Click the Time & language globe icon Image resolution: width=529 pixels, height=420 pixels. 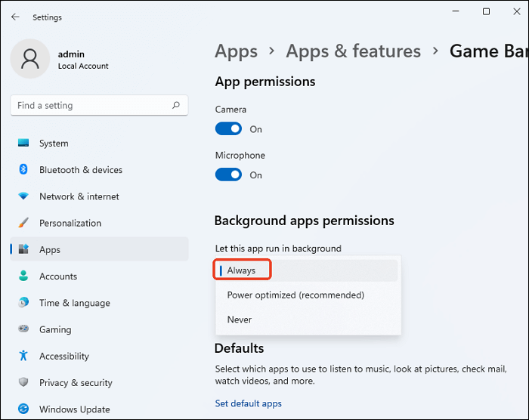click(23, 303)
